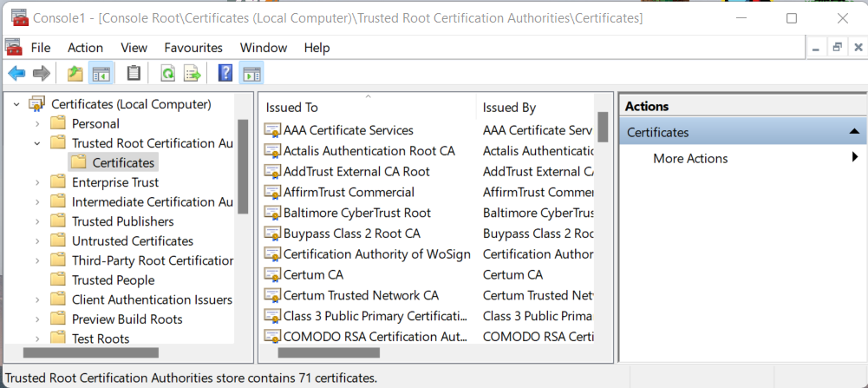The width and height of the screenshot is (868, 388).
Task: Expand the Trusted Publishers node
Action: 37,221
